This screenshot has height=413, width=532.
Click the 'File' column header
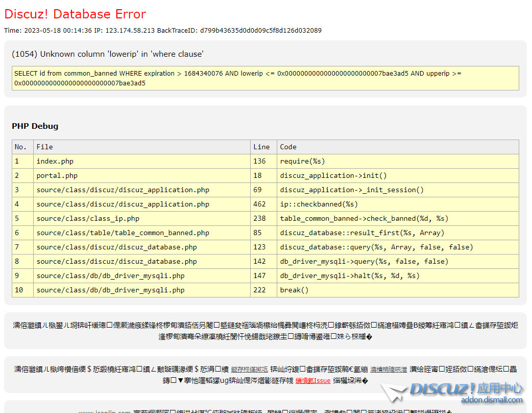coord(44,147)
